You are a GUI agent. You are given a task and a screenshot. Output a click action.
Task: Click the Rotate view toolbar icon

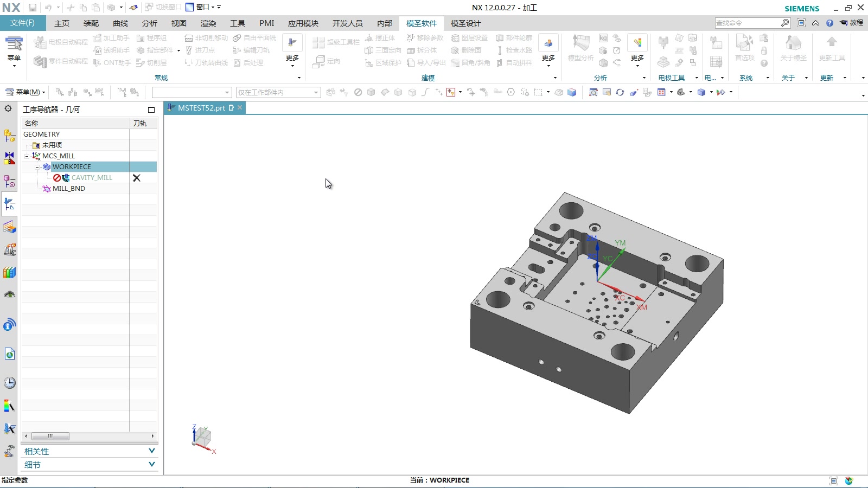coord(620,92)
